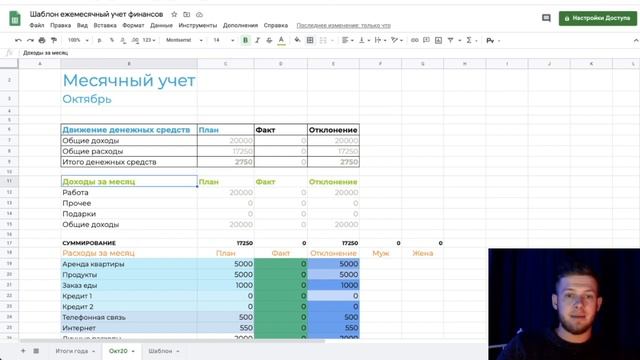Click the merge cells icon
This screenshot has height=360, width=640.
(323, 40)
